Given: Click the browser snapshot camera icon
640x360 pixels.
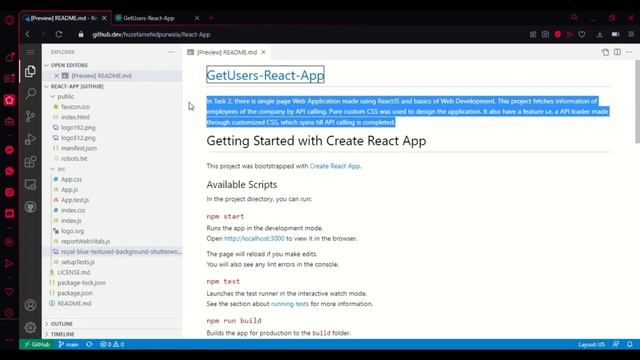Looking at the screenshot, I should pyautogui.click(x=545, y=34).
